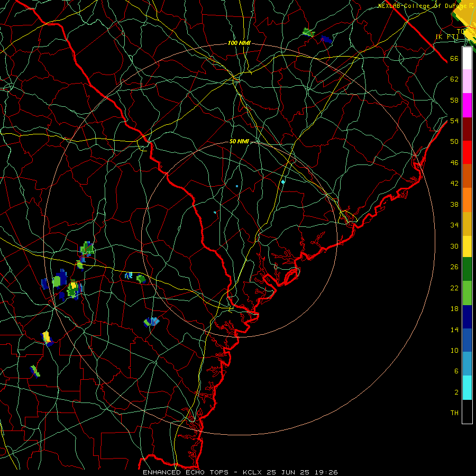The height and width of the screenshot is (476, 476).
Task: Click the navy blue legend swatch
Action: (467, 317)
